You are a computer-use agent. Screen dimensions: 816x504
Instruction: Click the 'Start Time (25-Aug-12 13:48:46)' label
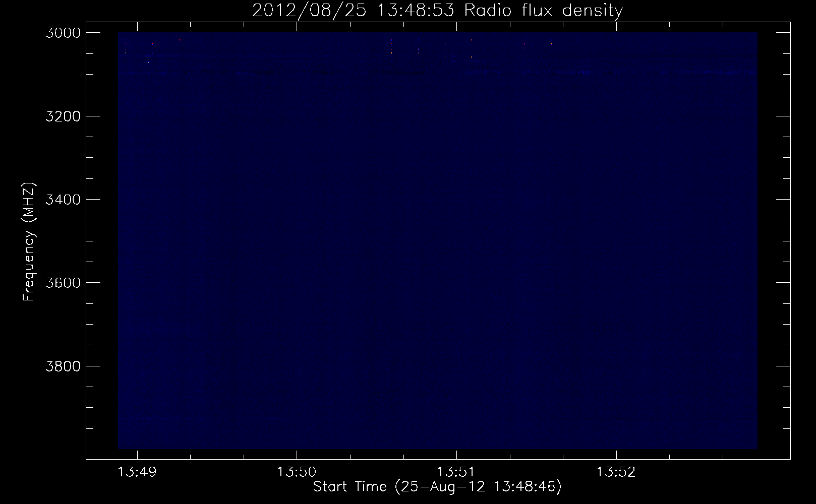[437, 487]
